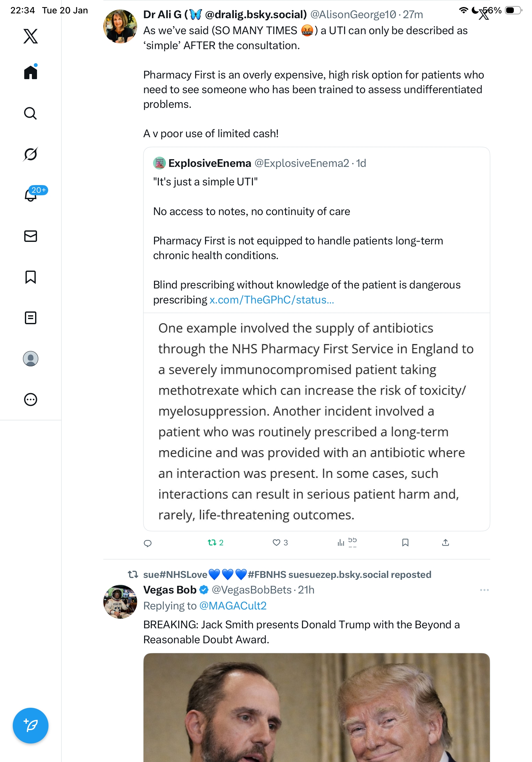
Task: Open Lists icon in the sidebar
Action: (x=31, y=318)
